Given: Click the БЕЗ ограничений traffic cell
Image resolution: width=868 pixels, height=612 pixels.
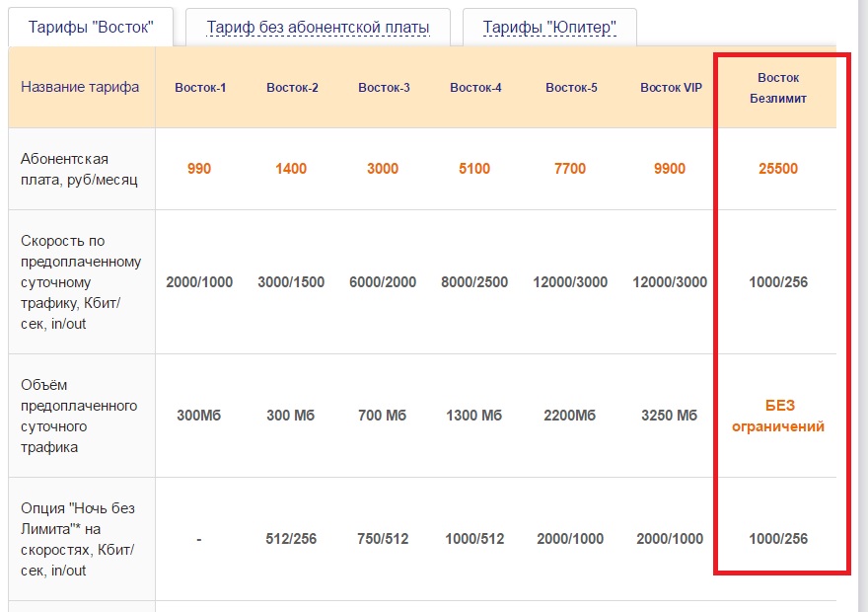Looking at the screenshot, I should (779, 417).
